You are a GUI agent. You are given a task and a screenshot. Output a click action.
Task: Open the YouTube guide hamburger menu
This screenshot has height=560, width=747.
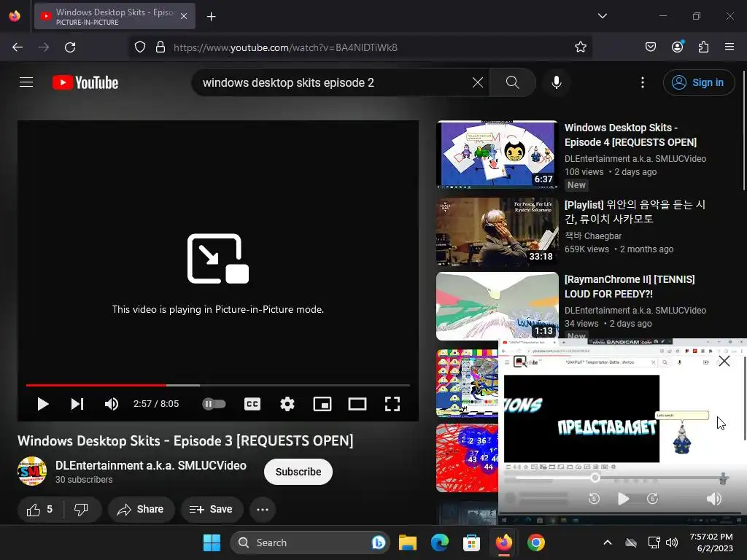(26, 82)
